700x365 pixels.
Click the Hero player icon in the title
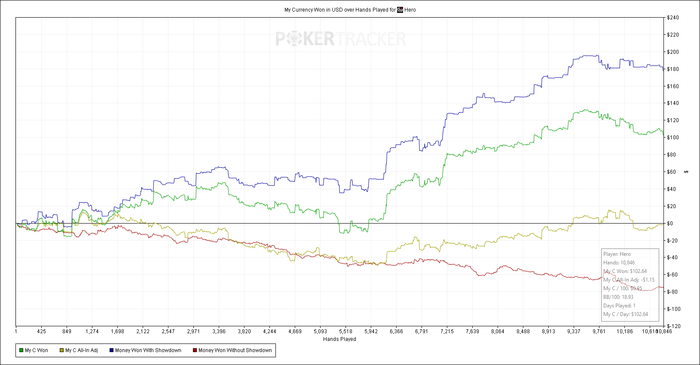[x=400, y=9]
